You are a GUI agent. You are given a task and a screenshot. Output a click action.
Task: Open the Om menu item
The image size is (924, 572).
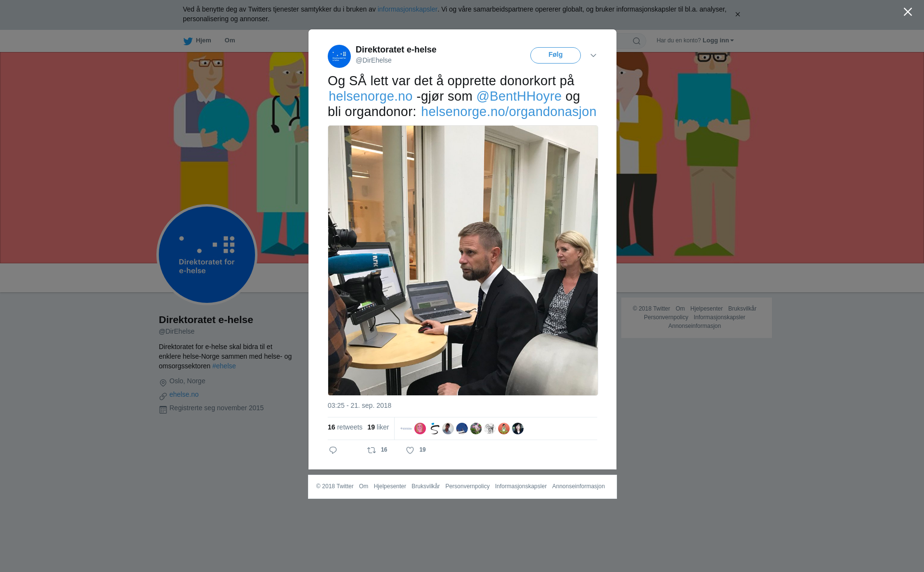[230, 40]
